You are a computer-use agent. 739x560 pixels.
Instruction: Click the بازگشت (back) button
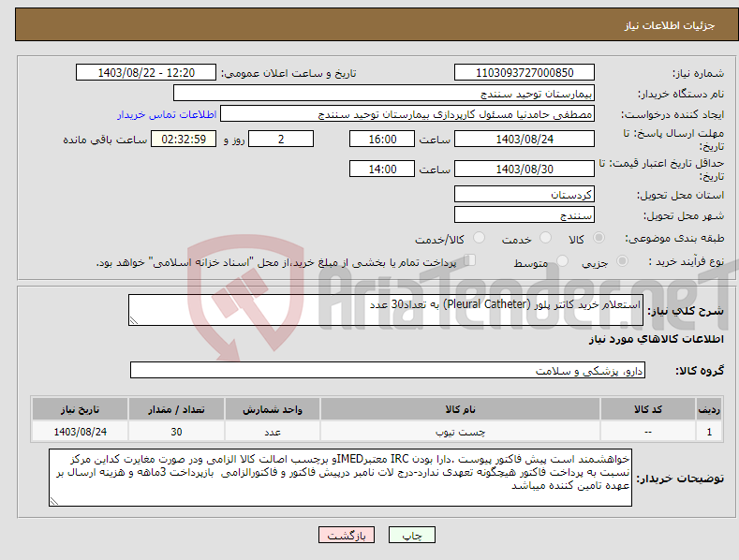347,535
